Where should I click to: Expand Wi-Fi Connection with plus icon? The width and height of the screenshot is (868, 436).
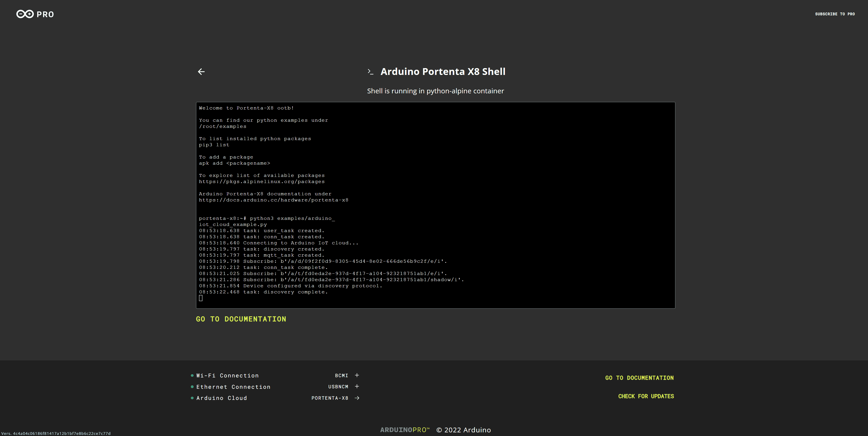click(x=357, y=375)
